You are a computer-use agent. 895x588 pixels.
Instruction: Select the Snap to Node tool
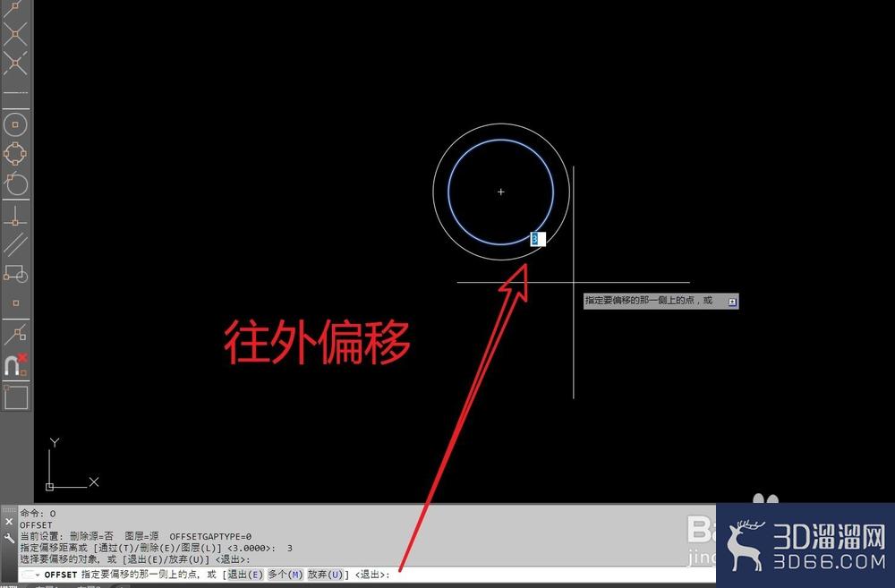[15, 303]
